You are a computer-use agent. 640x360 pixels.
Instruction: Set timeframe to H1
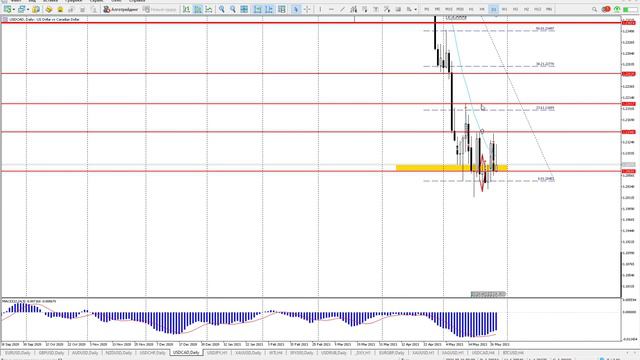click(x=471, y=9)
